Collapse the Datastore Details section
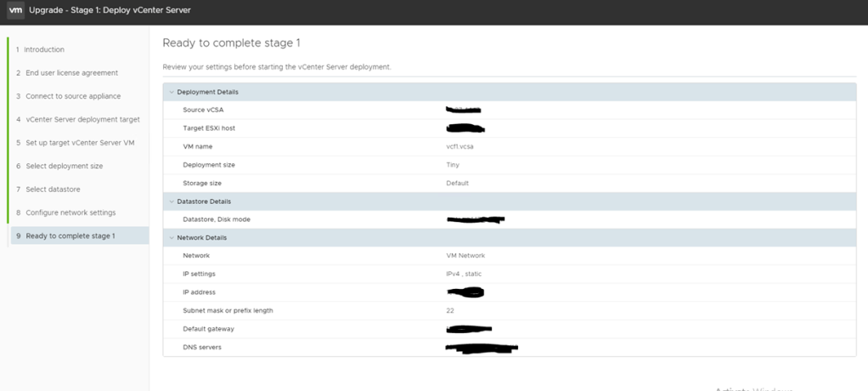Image resolution: width=868 pixels, height=391 pixels. click(x=172, y=201)
